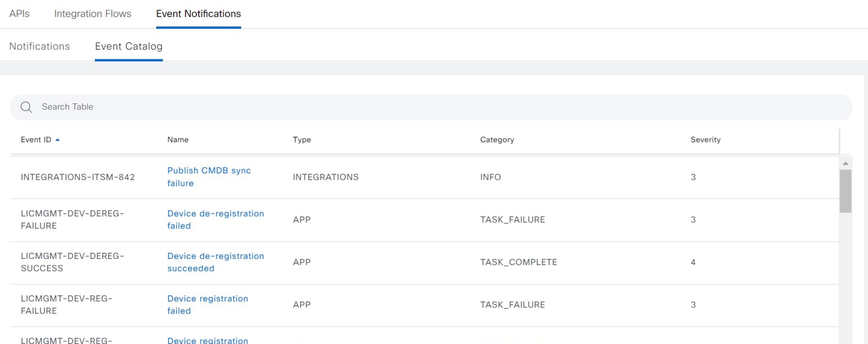Select INTEGRATIONS-ITSM-842 event ID cell
868x344 pixels.
[x=78, y=177]
